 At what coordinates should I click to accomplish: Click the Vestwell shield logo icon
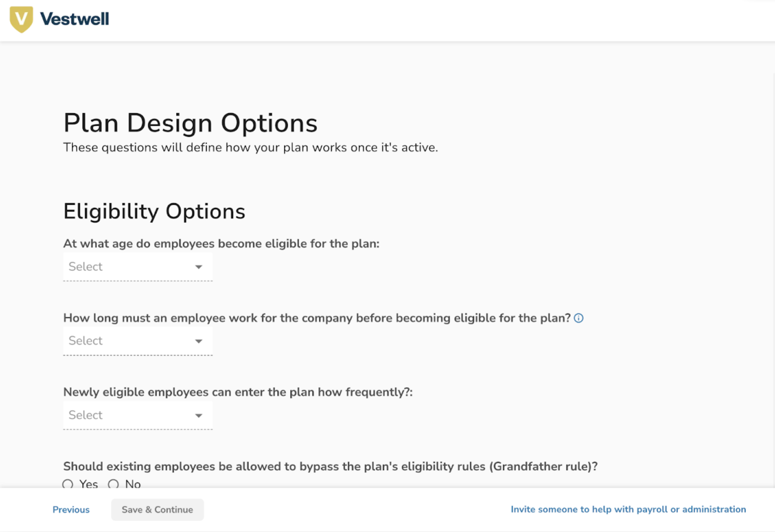(21, 19)
